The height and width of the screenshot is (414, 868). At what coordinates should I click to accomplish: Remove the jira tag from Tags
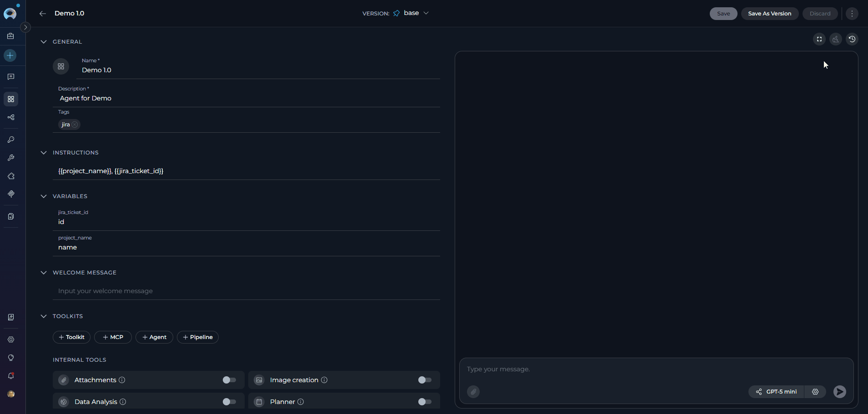click(75, 124)
